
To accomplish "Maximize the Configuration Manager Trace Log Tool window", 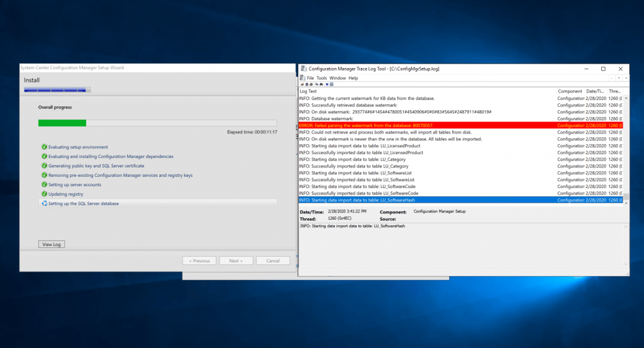I will (x=603, y=69).
